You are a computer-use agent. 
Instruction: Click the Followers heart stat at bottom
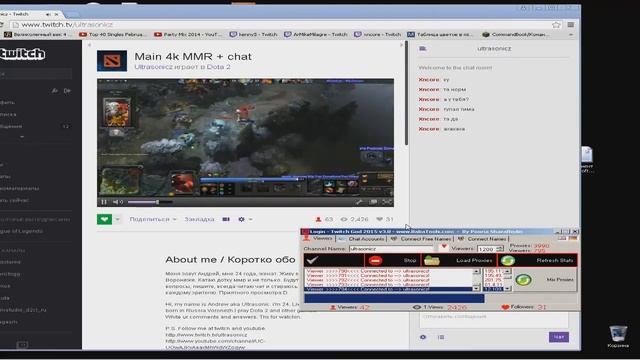click(x=524, y=307)
